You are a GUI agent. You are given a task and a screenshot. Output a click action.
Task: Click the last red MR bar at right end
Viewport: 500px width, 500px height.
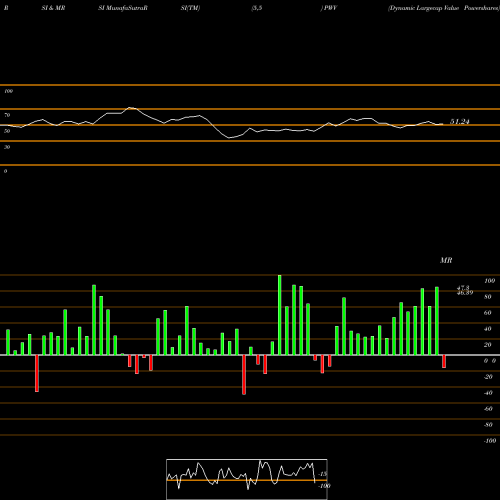(444, 361)
